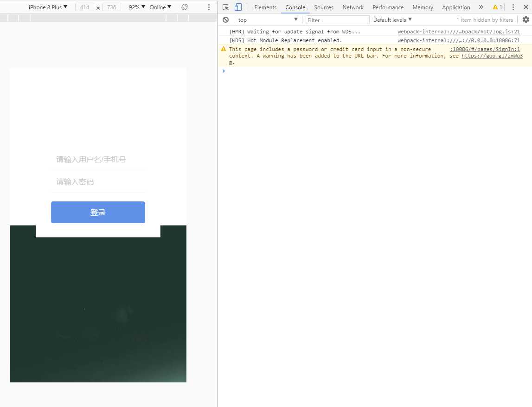
Task: Open the Memory tab
Action: click(423, 7)
